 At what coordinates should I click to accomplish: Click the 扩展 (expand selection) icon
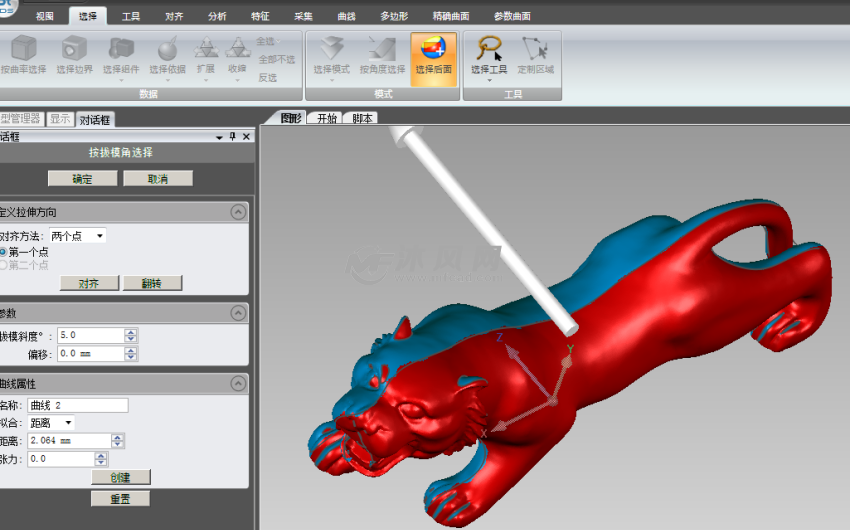205,49
